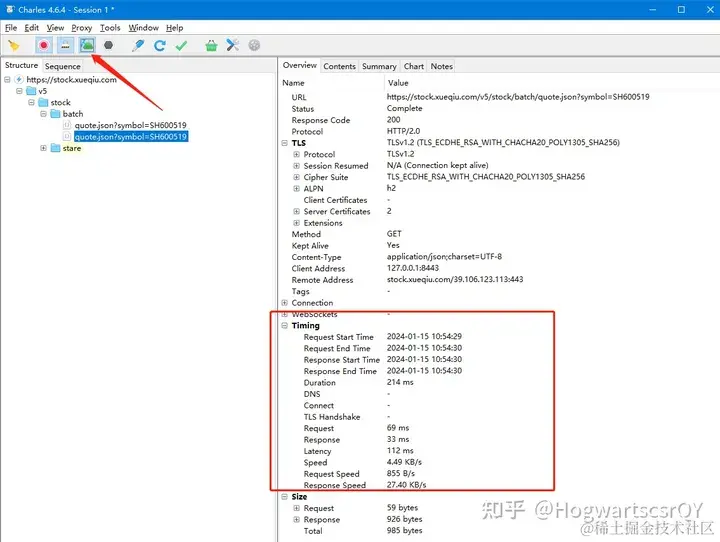Open the Tools menu
The width and height of the screenshot is (720, 542).
point(110,28)
